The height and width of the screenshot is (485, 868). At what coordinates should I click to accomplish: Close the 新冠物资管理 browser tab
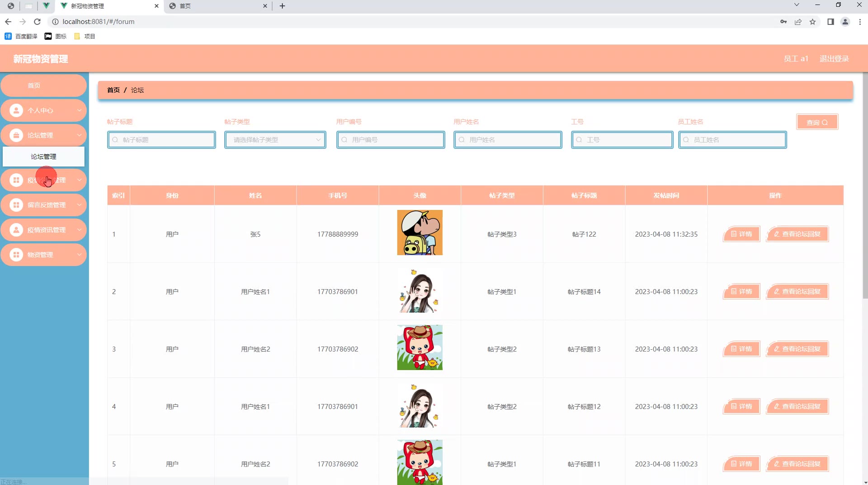(x=156, y=6)
